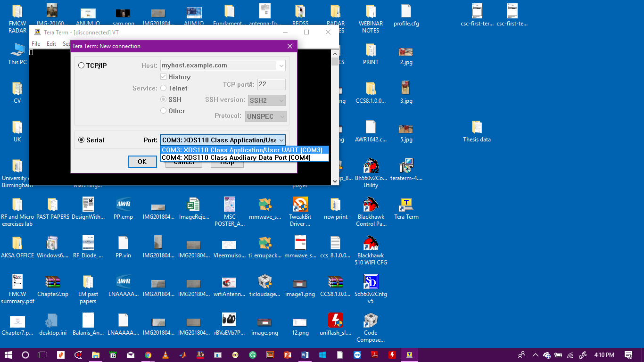Select the Blackhawk Control Panel shortcut
Image resolution: width=644 pixels, height=362 pixels.
coord(371,212)
